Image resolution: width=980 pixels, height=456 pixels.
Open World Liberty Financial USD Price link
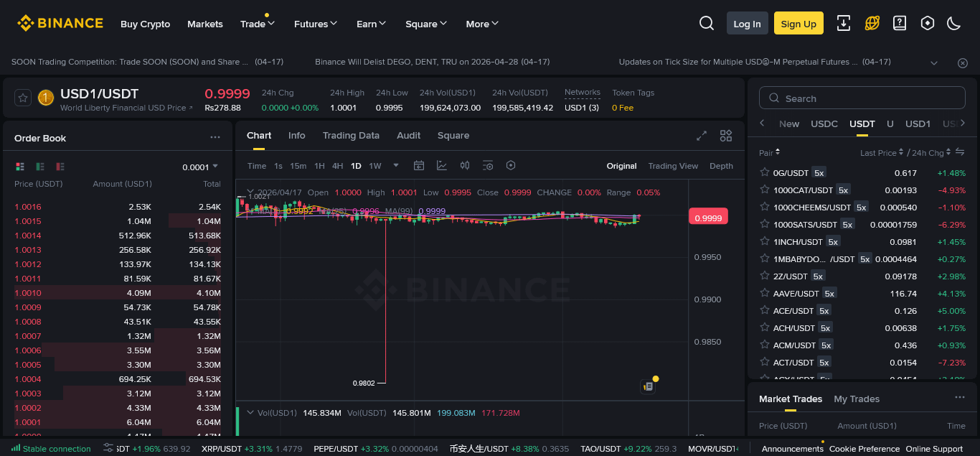pyautogui.click(x=127, y=108)
